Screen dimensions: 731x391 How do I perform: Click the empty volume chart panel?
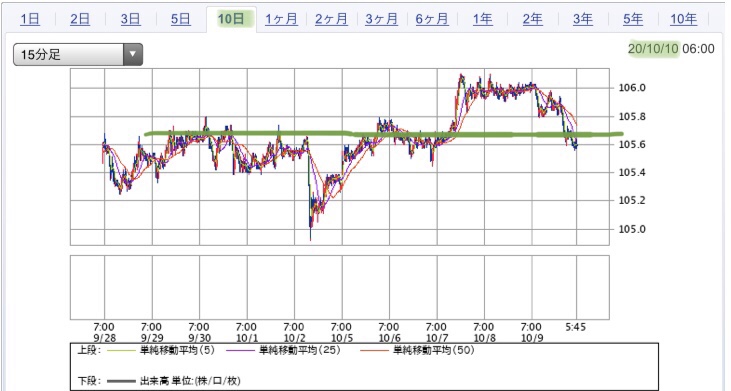pyautogui.click(x=339, y=287)
